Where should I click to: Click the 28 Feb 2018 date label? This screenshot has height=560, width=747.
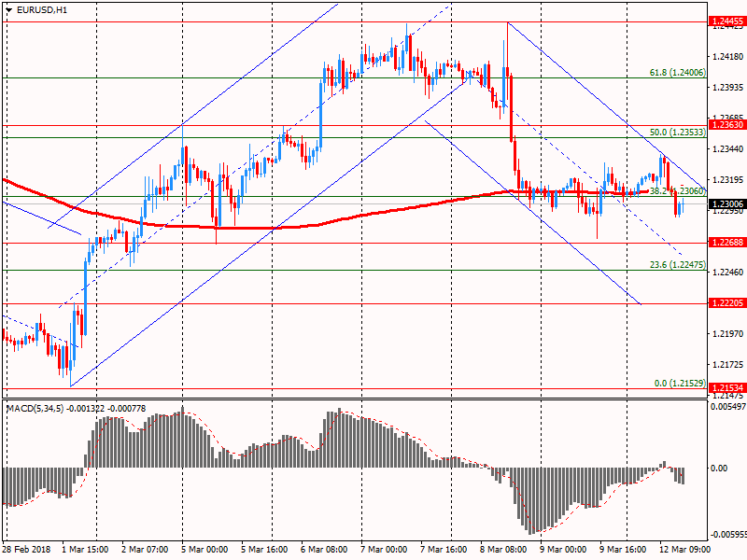tap(27, 549)
